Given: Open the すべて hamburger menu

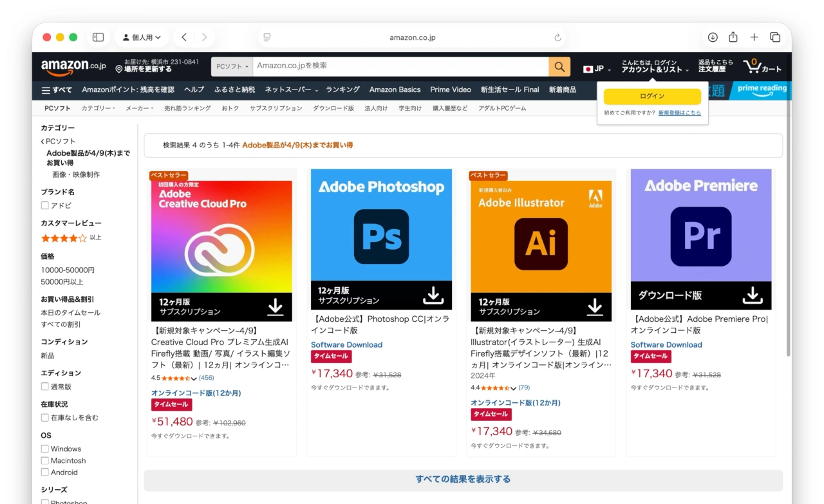Looking at the screenshot, I should (57, 89).
